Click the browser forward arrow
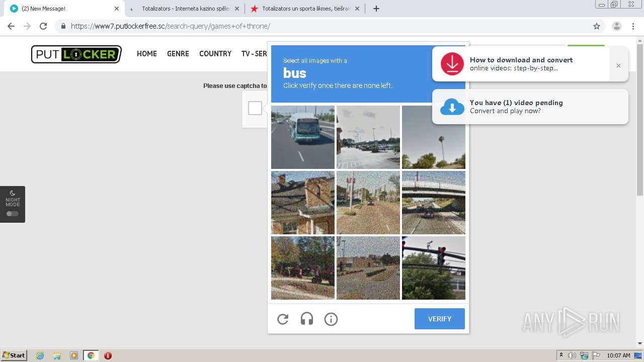Screen dimensions: 644x362 pyautogui.click(x=27, y=26)
